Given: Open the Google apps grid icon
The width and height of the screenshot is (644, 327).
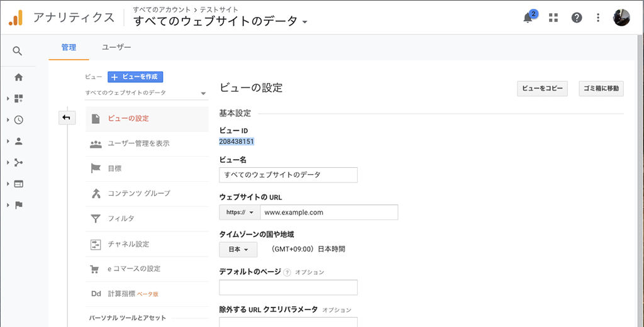Looking at the screenshot, I should pyautogui.click(x=553, y=18).
